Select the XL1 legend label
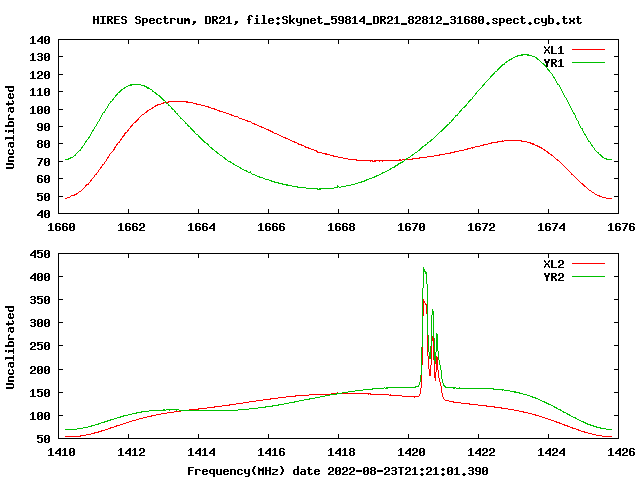640x480 pixels. click(553, 50)
